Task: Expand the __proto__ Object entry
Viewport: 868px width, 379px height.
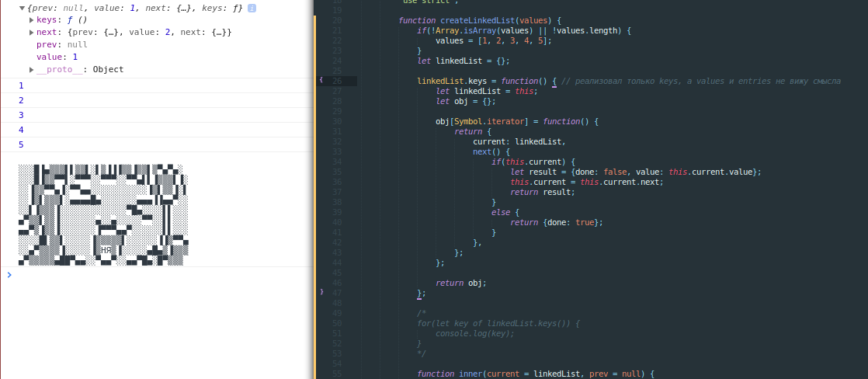Action: [32, 70]
